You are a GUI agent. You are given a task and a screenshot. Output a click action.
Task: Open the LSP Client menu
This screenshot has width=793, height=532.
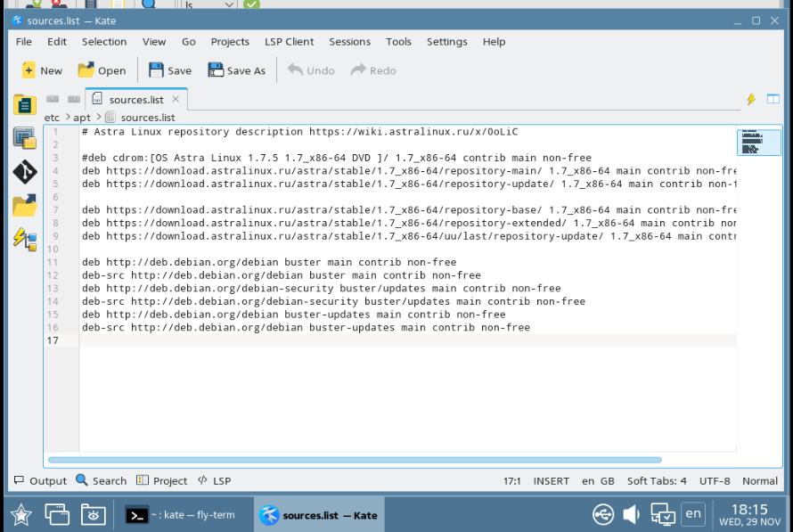(x=289, y=41)
